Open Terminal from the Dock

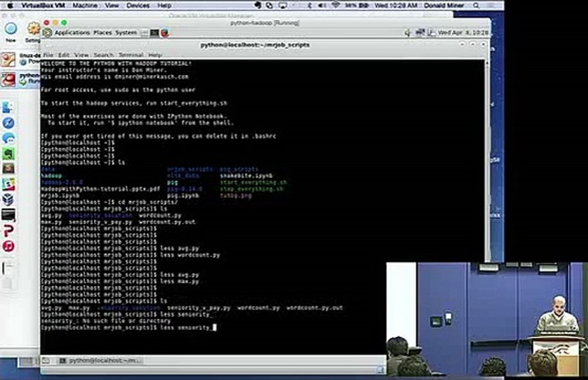(x=8, y=215)
